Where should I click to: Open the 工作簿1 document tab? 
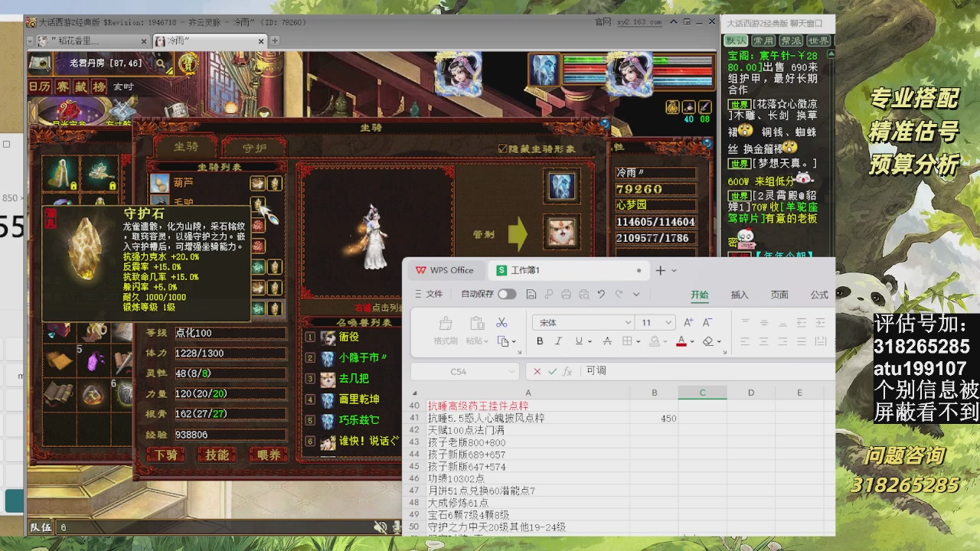click(x=568, y=270)
